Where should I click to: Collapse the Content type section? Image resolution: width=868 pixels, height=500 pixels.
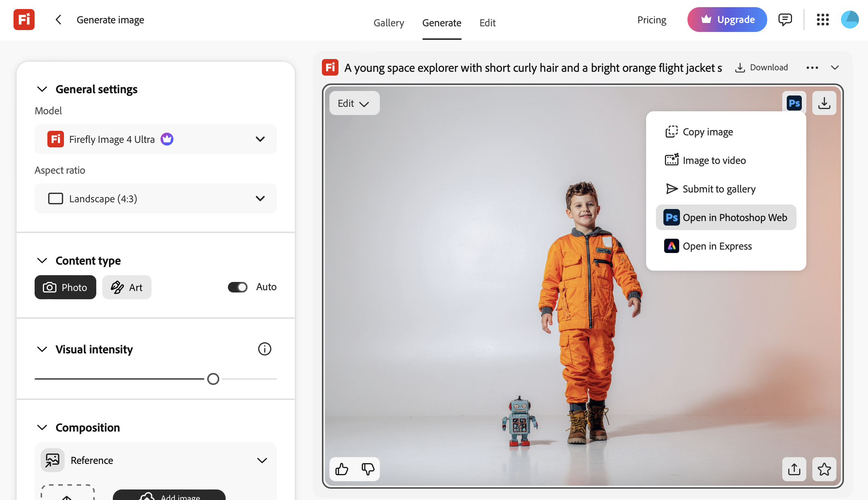[x=42, y=261]
